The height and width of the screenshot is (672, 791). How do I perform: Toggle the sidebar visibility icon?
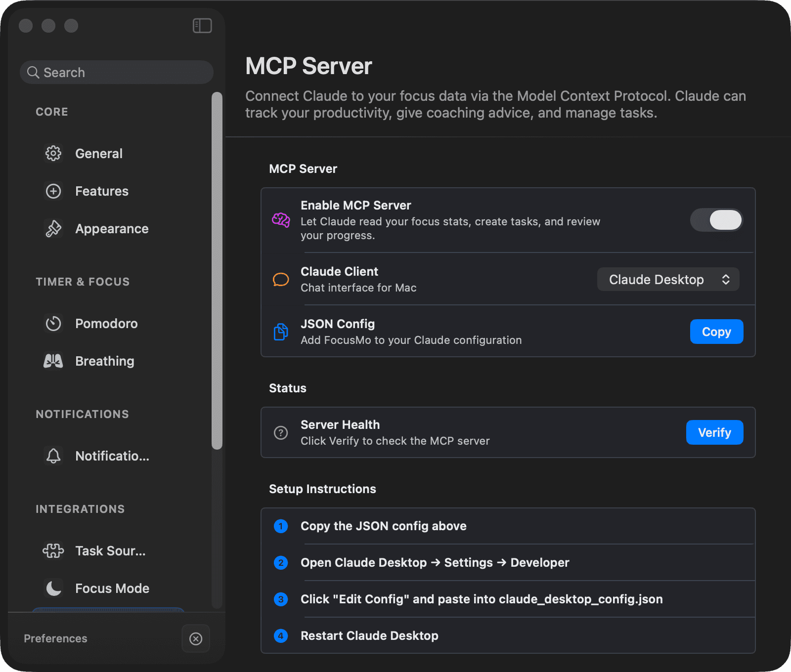pos(202,26)
